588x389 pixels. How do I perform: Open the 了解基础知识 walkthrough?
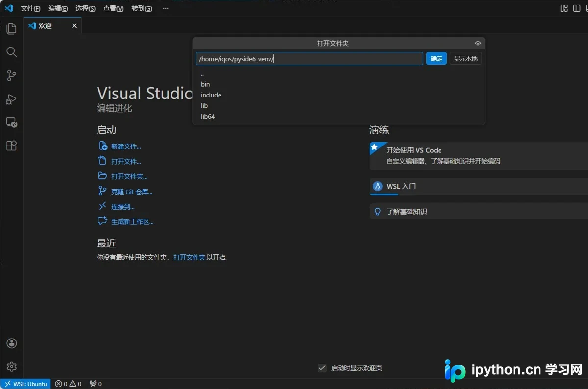click(x=479, y=212)
